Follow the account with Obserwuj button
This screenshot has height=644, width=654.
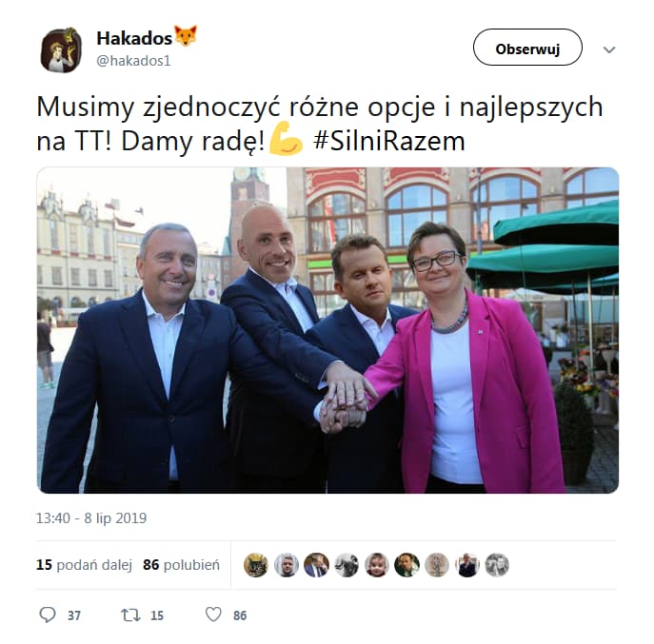(527, 48)
